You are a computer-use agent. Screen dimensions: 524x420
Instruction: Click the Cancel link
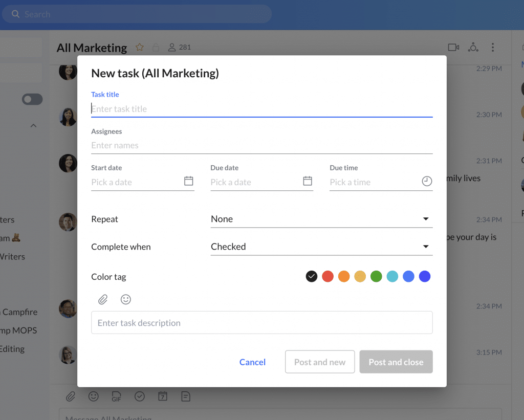(252, 362)
